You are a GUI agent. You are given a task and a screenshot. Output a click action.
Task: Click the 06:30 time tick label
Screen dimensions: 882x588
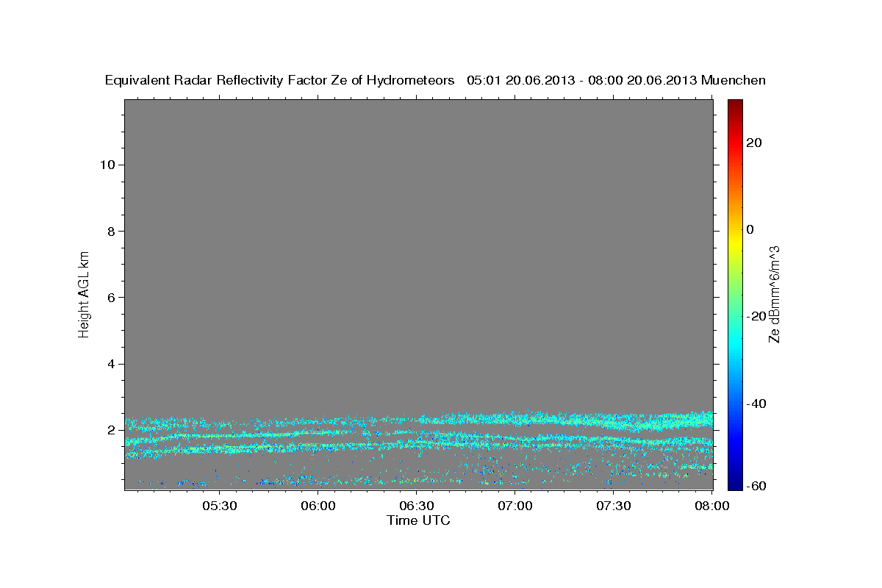417,506
